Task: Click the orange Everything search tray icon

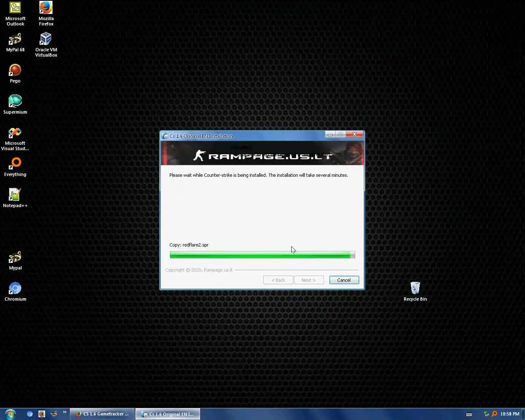Action: click(x=494, y=414)
